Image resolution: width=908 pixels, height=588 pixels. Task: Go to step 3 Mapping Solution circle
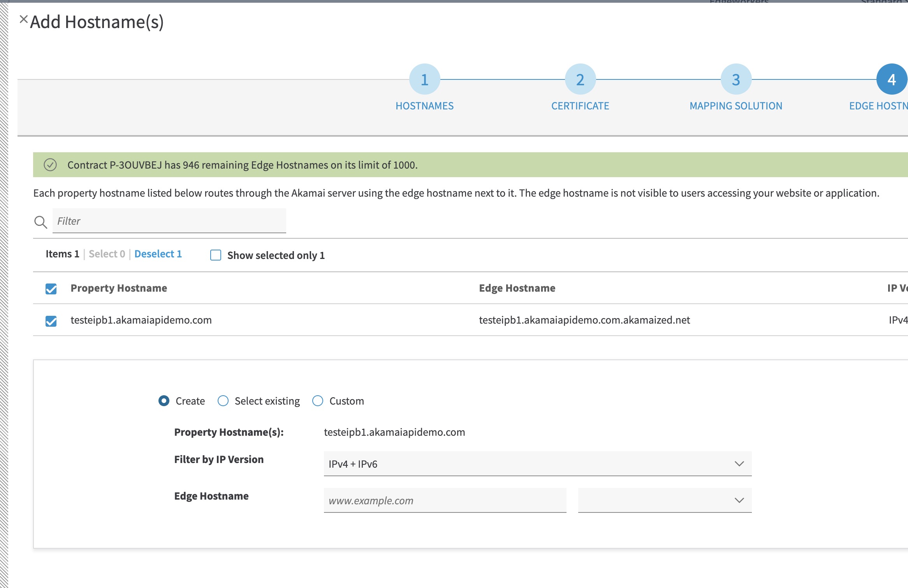tap(736, 79)
